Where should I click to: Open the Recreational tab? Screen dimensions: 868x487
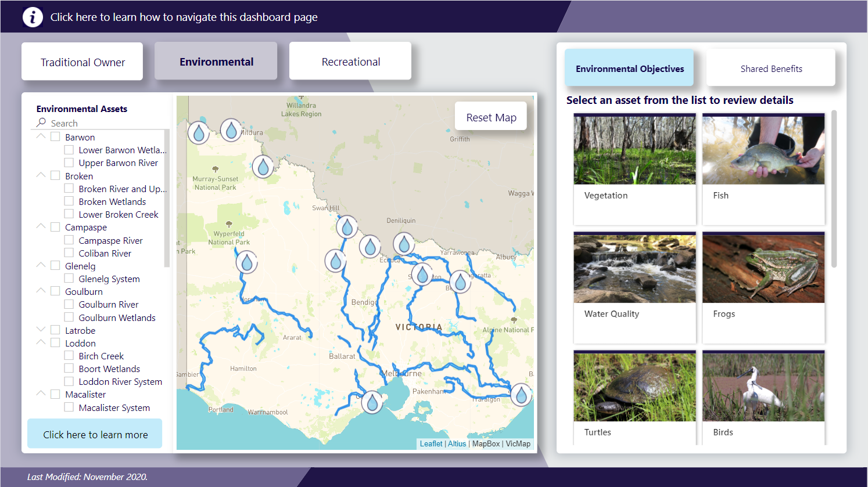point(350,61)
